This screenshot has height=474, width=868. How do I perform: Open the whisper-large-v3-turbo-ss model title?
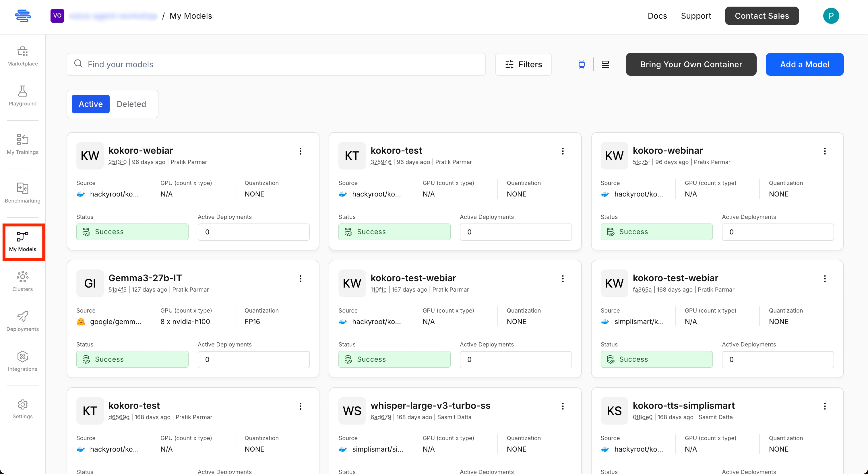(430, 405)
